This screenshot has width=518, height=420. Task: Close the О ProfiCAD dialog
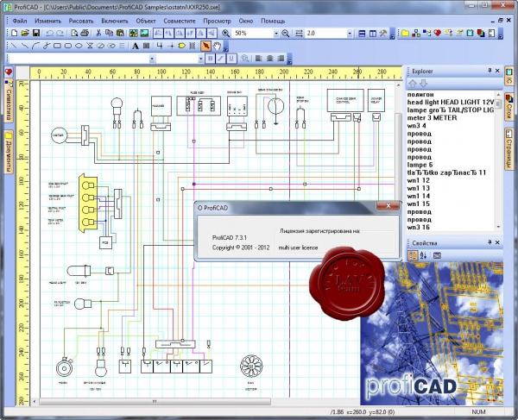(388, 205)
